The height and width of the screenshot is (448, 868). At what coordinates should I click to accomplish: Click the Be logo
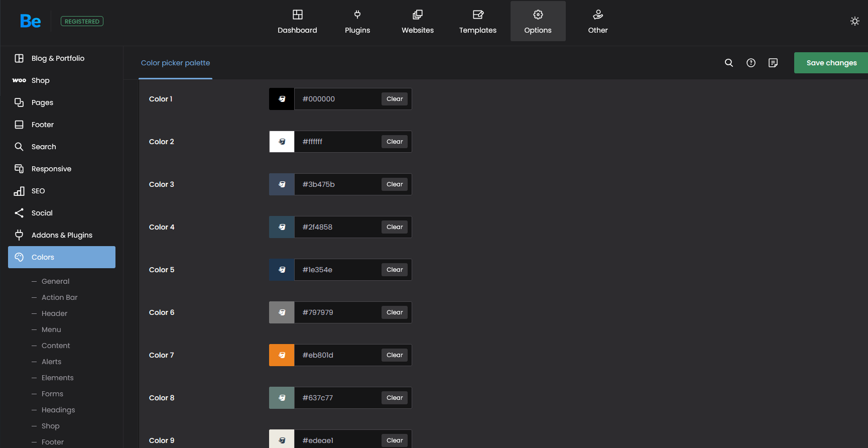click(30, 21)
